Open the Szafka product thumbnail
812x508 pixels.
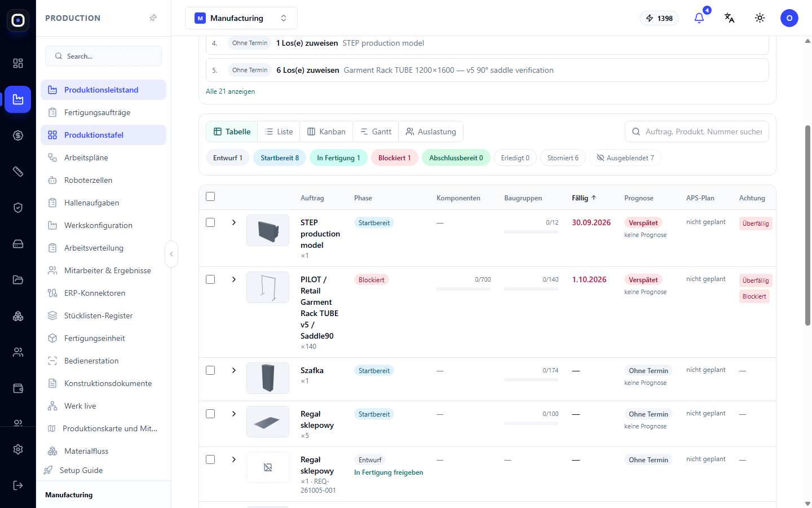[268, 378]
